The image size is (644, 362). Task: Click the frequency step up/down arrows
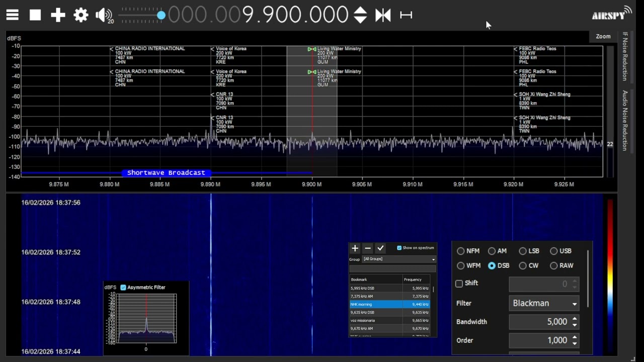click(360, 15)
